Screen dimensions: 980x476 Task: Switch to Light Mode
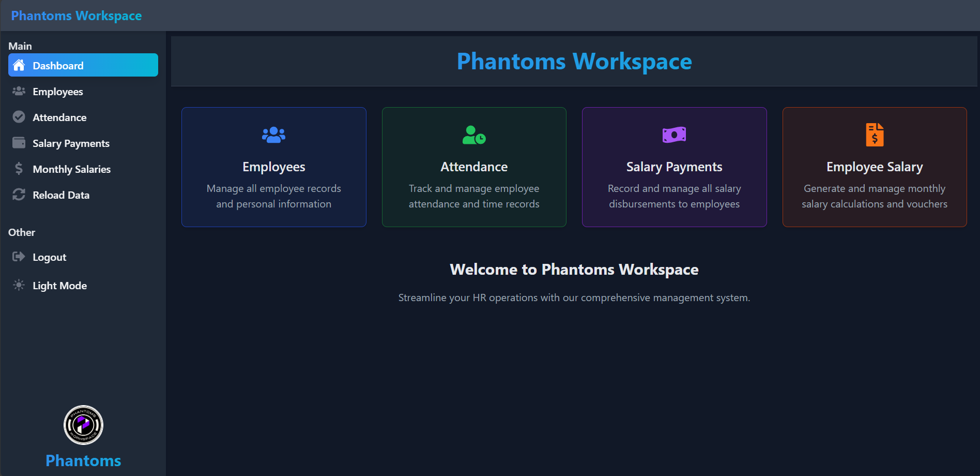coord(59,286)
